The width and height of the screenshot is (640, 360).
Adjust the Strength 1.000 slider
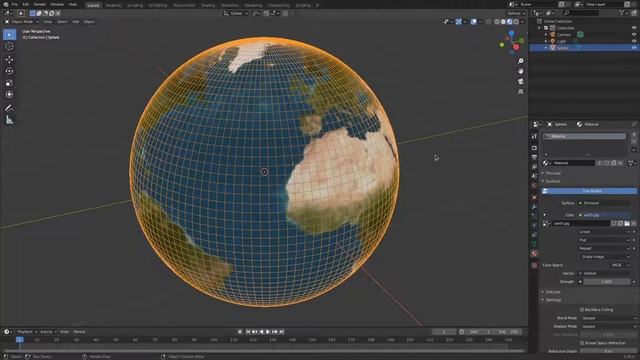607,282
